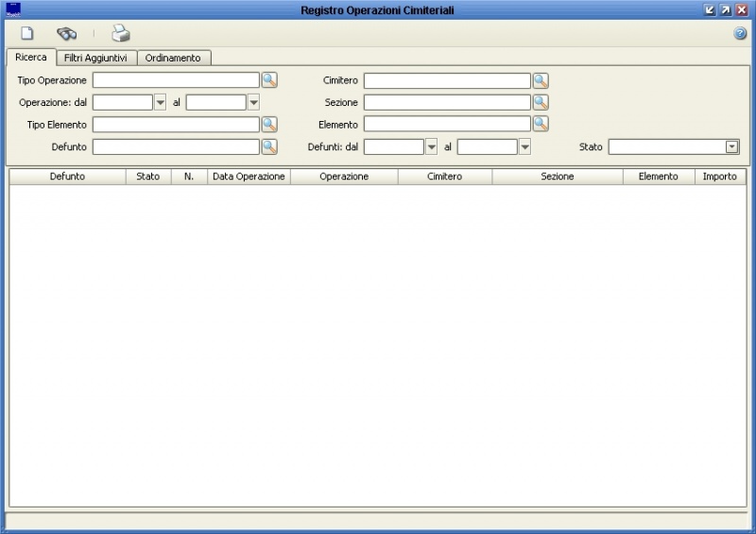Open the Operazione al date dropdown
The image size is (756, 534).
click(x=253, y=102)
